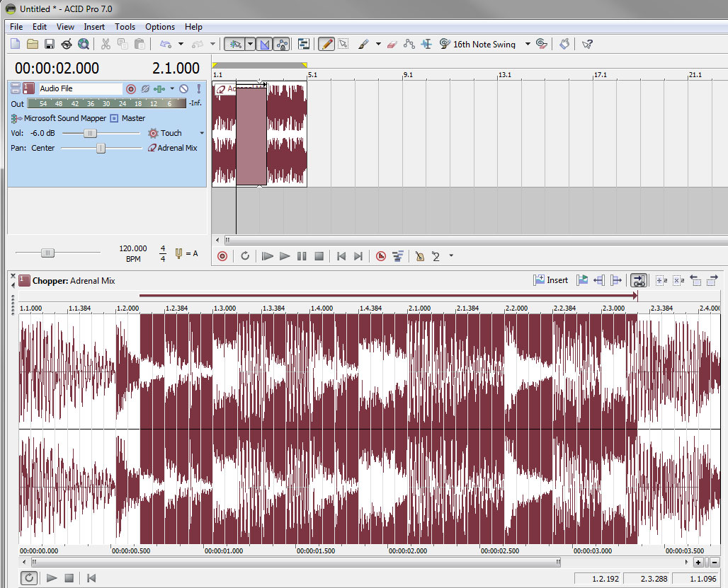Mute the Audio File track
Viewport: 728px width, 588px height.
coord(184,88)
